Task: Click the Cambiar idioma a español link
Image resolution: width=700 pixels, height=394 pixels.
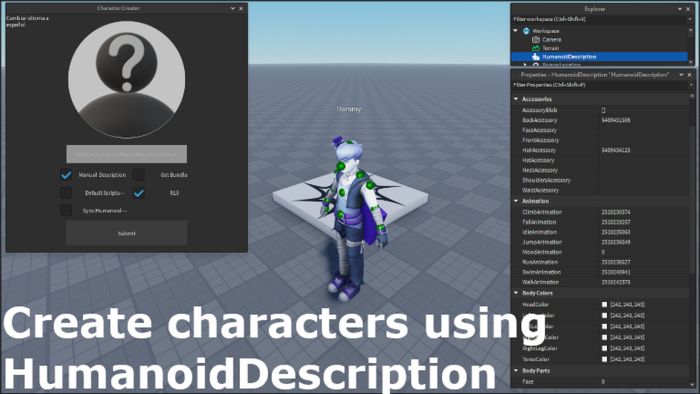Action: tap(27, 21)
